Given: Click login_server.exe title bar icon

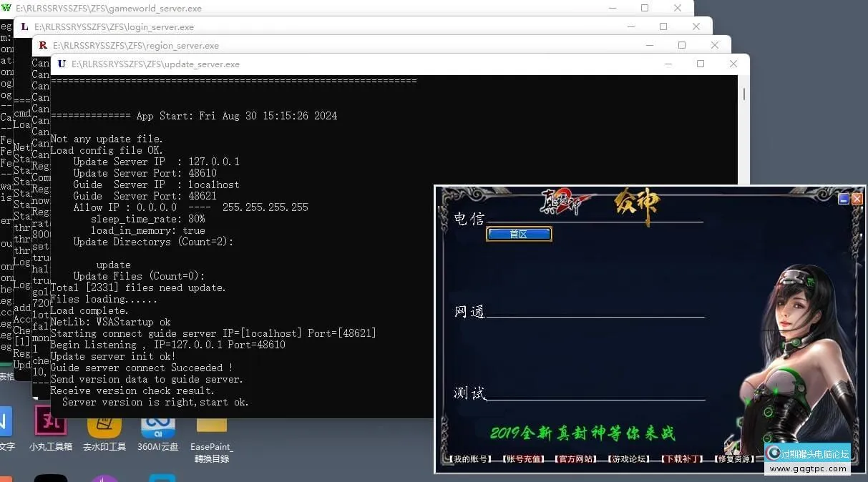Looking at the screenshot, I should pos(24,27).
